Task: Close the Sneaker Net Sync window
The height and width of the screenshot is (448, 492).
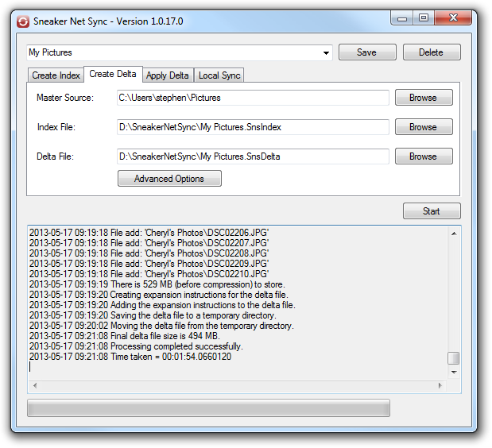Action: [453, 18]
